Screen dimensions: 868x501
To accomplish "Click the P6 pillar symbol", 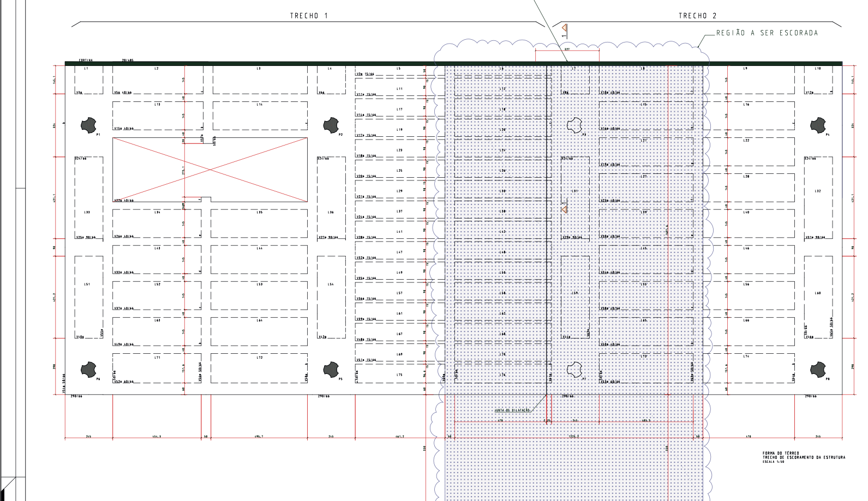I will coord(88,370).
